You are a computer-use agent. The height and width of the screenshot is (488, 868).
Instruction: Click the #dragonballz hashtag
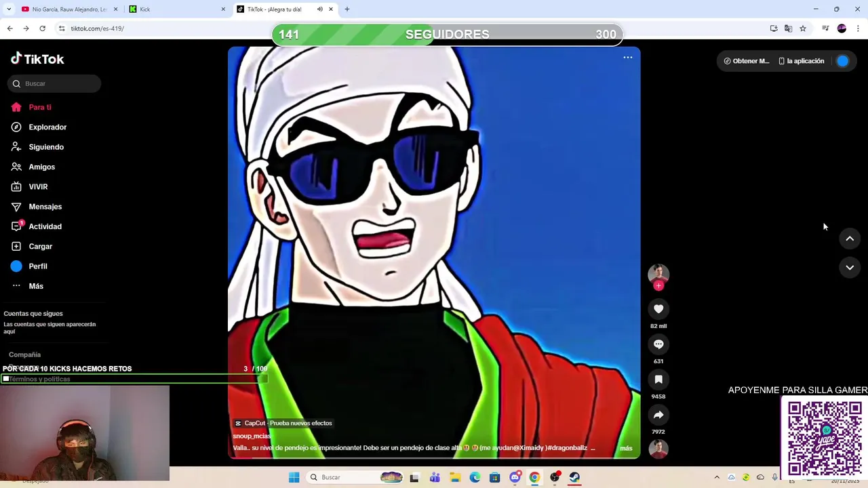[x=567, y=448]
